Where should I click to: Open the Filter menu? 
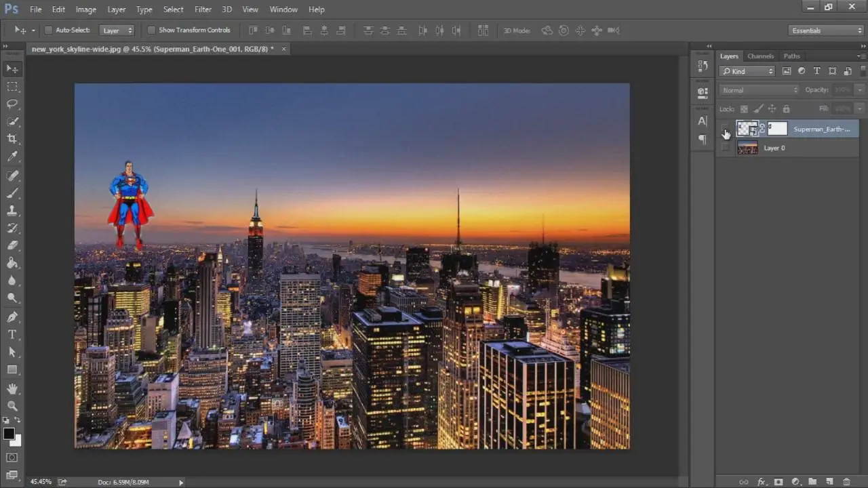point(203,9)
